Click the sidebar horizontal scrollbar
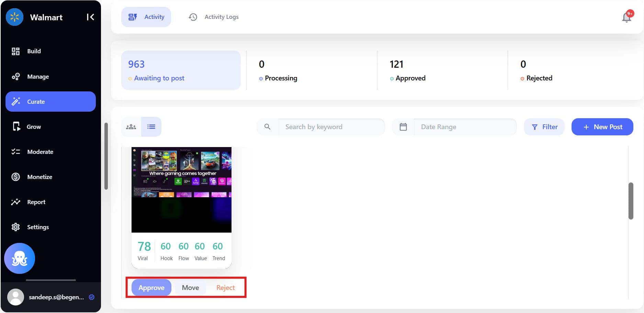Screen dimensions: 644x313 [51, 280]
